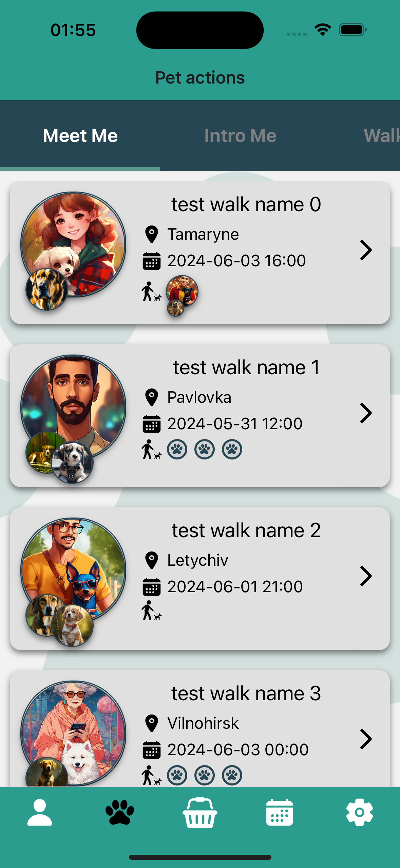This screenshot has height=868, width=400.
Task: Expand test walk name 1 with its chevron
Action: coord(366,413)
